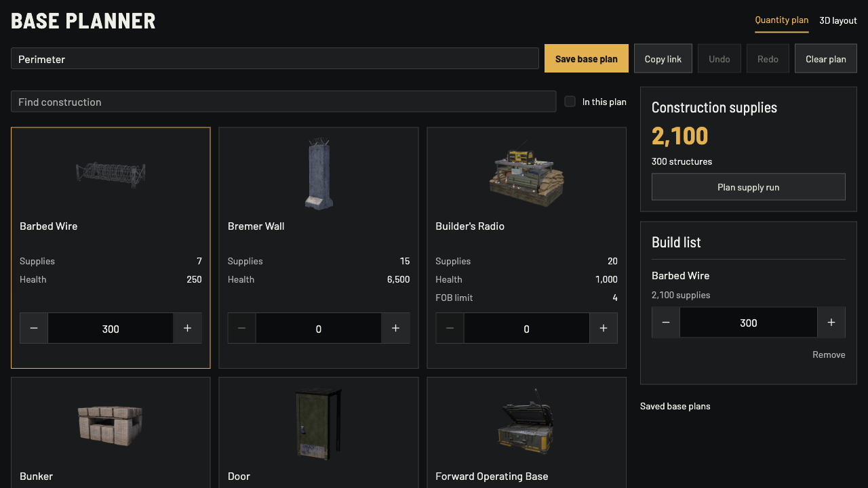
Task: Click the Builder's Radio minus button
Action: [x=450, y=329]
